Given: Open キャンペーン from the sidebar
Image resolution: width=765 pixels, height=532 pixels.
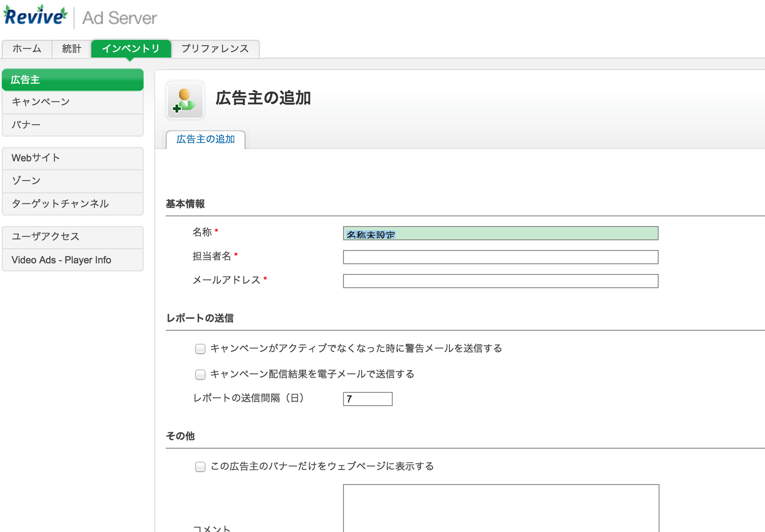Looking at the screenshot, I should pos(72,102).
